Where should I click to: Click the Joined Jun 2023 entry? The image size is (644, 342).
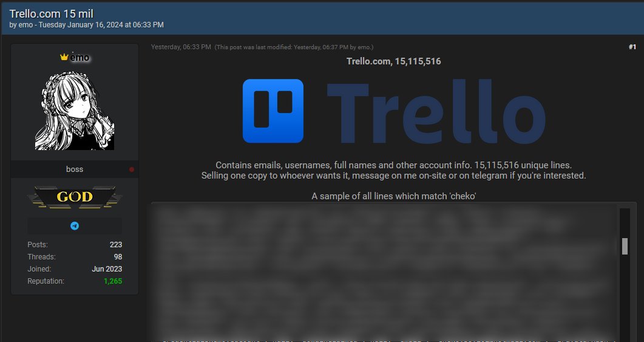pos(75,269)
